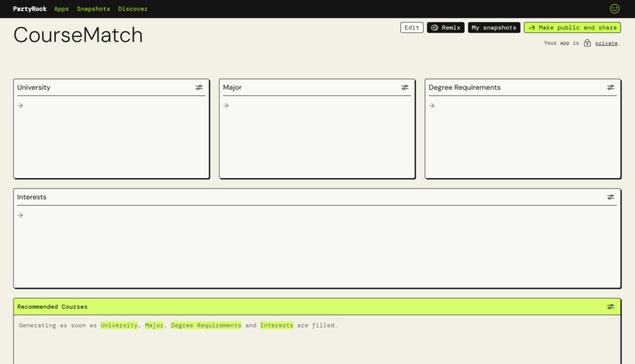Click highlighted Degree Requirements reference text
This screenshot has width=635, height=364.
(206, 325)
